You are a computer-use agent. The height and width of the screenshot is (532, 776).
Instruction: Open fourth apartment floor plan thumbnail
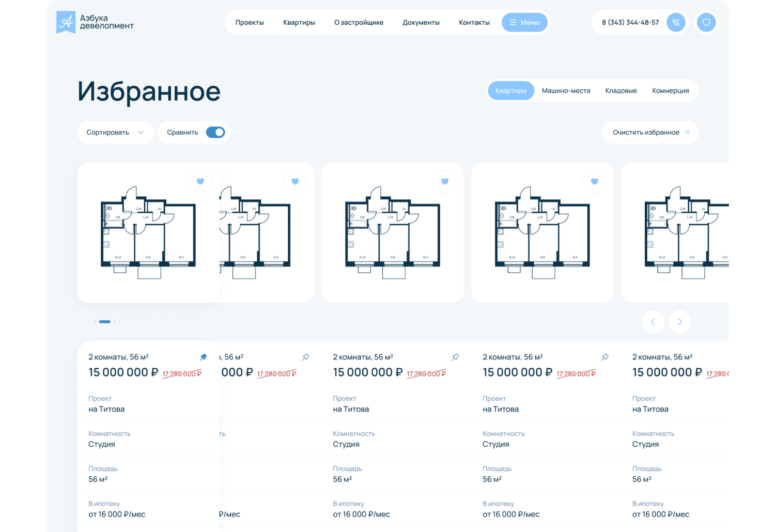(x=542, y=232)
